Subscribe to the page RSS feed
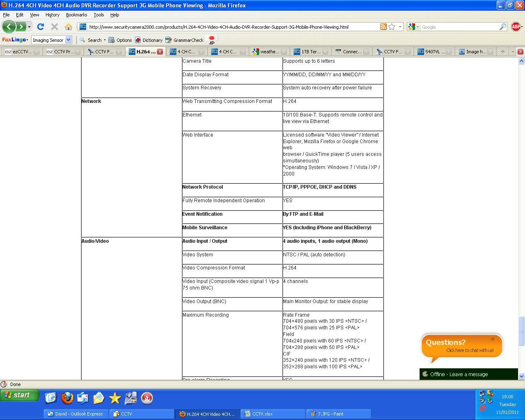The width and height of the screenshot is (525, 420). point(383,27)
